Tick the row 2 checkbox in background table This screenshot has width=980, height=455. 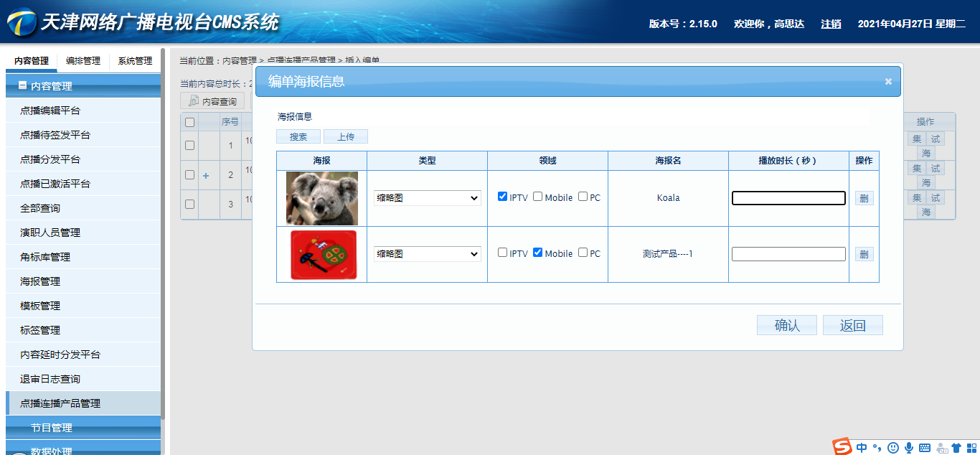(189, 174)
